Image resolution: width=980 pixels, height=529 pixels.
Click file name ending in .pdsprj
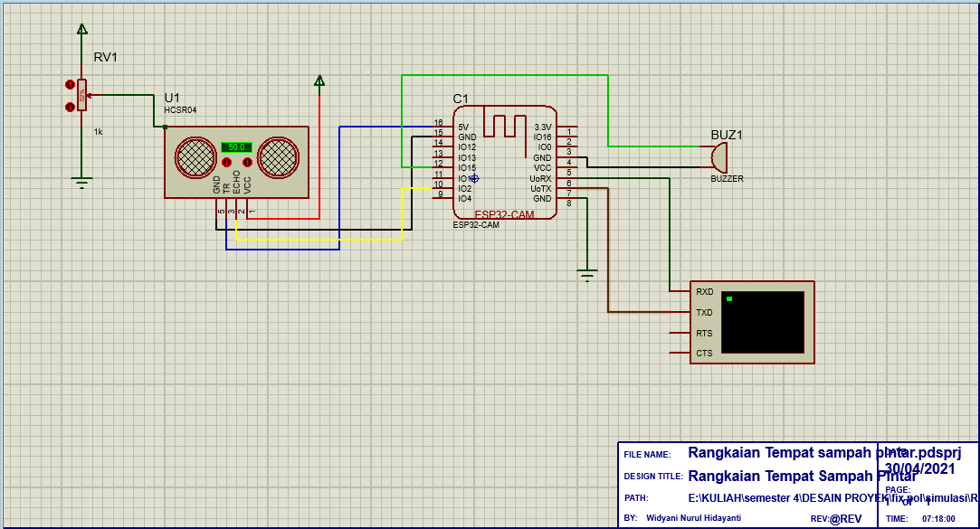[x=824, y=453]
